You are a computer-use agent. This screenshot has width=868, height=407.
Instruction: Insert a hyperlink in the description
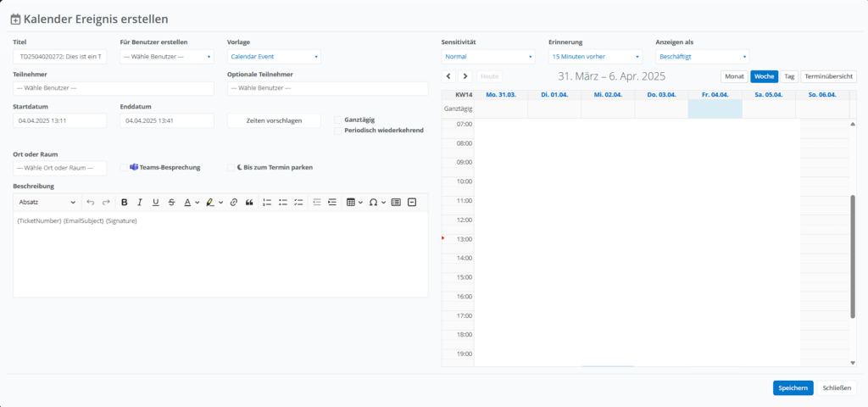[x=234, y=203]
